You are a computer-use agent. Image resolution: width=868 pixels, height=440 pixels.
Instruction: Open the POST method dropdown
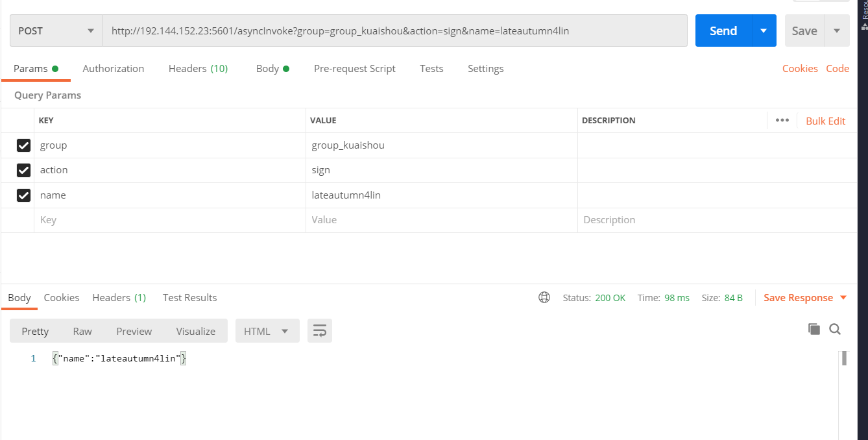[56, 31]
